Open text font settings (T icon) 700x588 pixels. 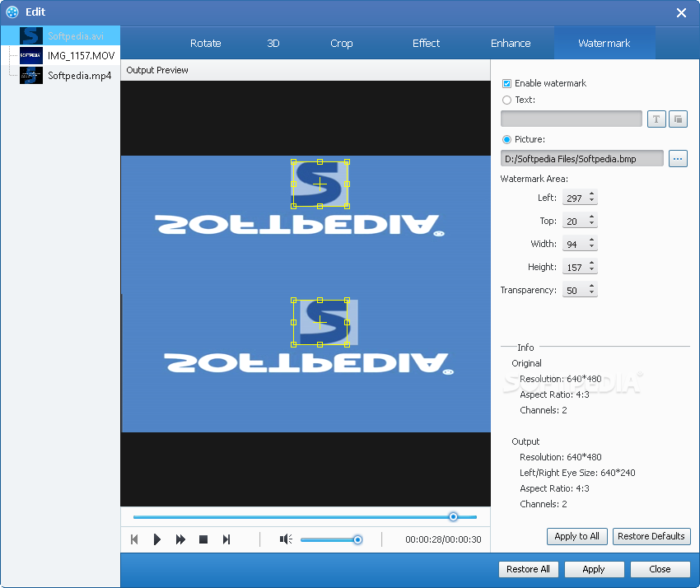coord(656,119)
